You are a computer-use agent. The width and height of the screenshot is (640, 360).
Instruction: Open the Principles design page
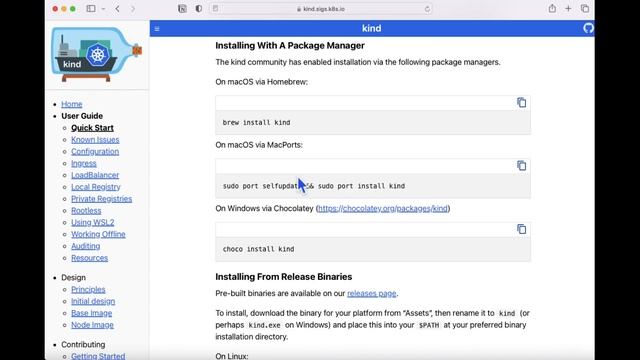[x=88, y=289]
